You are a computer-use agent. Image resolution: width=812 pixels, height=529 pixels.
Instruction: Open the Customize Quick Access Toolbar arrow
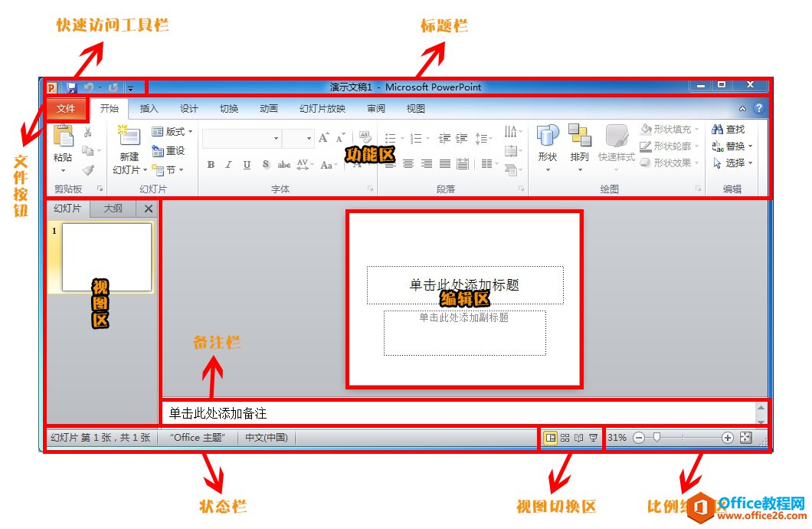tap(130, 89)
